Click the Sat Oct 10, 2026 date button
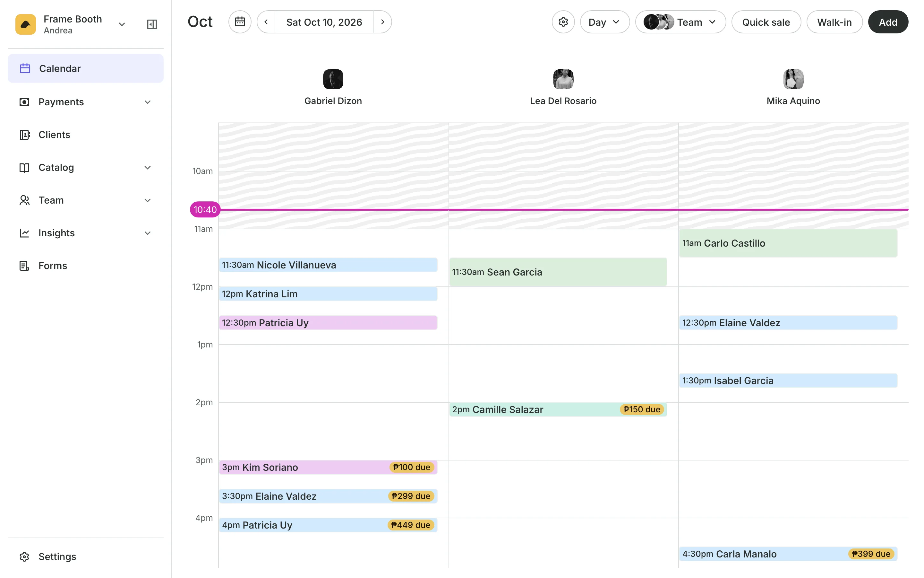 [324, 22]
